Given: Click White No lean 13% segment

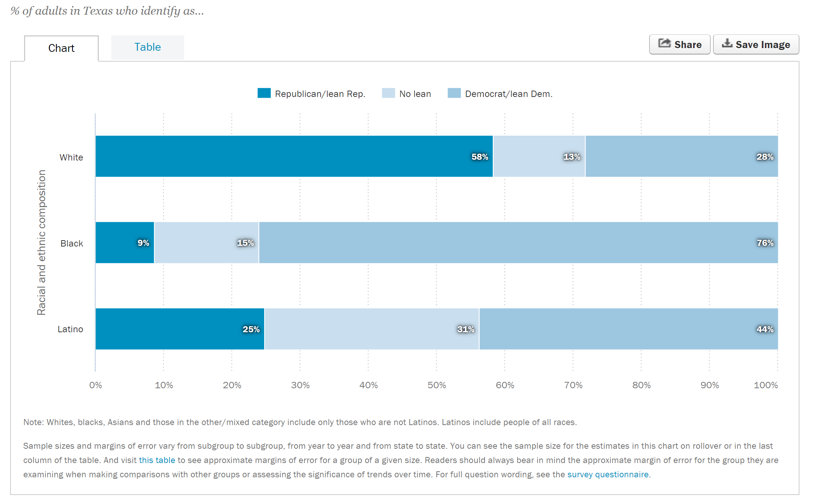Looking at the screenshot, I should click(539, 156).
